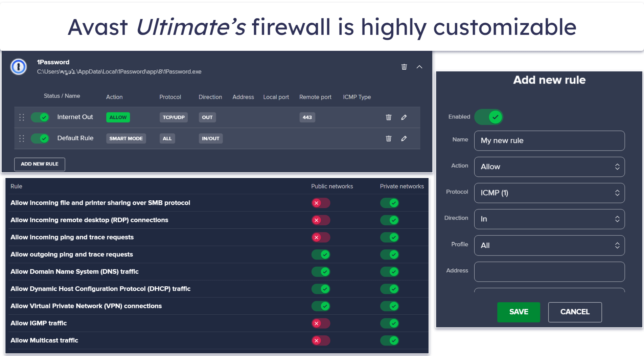Save the new firewall rule
The width and height of the screenshot is (644, 356).
[x=519, y=312]
